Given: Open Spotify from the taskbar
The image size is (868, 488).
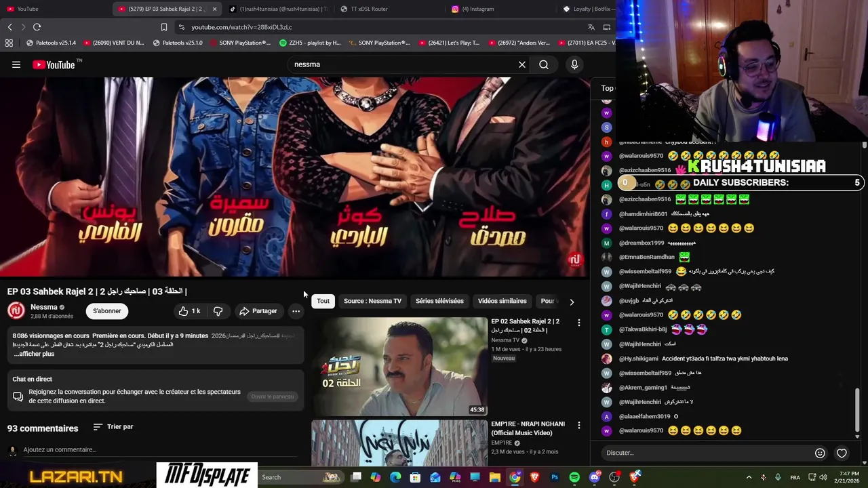Looking at the screenshot, I should (574, 477).
